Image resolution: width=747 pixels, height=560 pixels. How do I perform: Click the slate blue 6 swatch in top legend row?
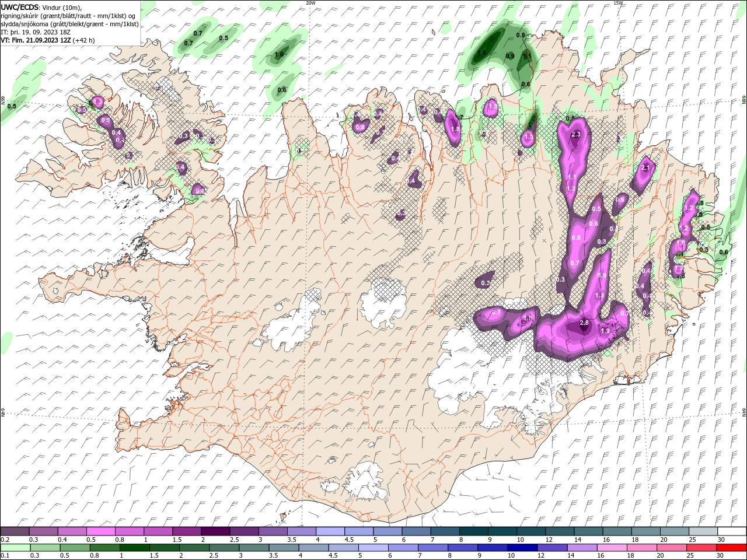click(x=416, y=531)
